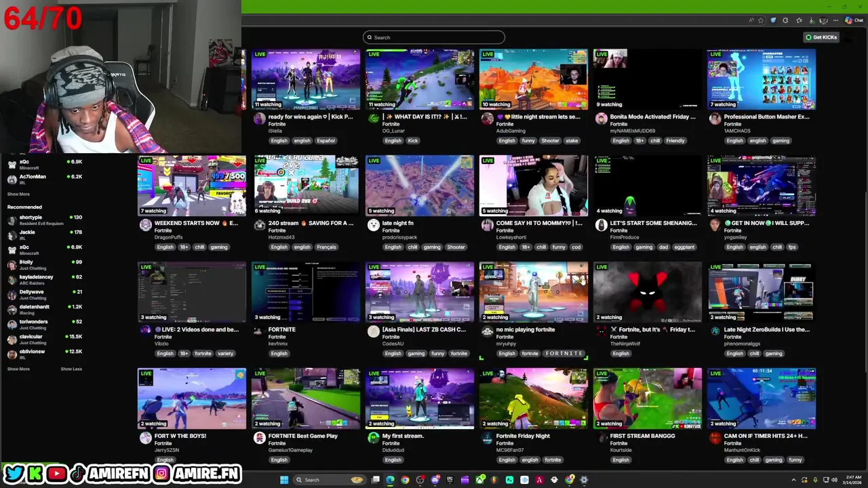
Task: Click the Windows taskbar search box
Action: click(330, 480)
